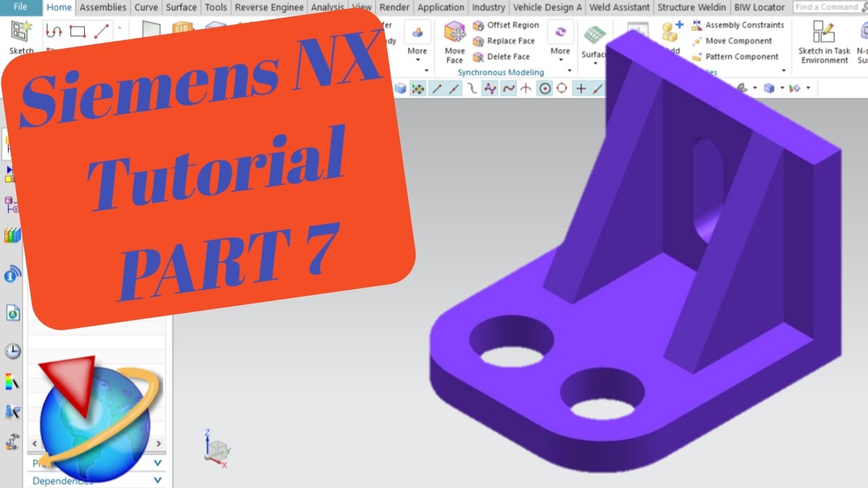This screenshot has width=868, height=488.
Task: Toggle the snap Pole option
Action: pos(490,88)
